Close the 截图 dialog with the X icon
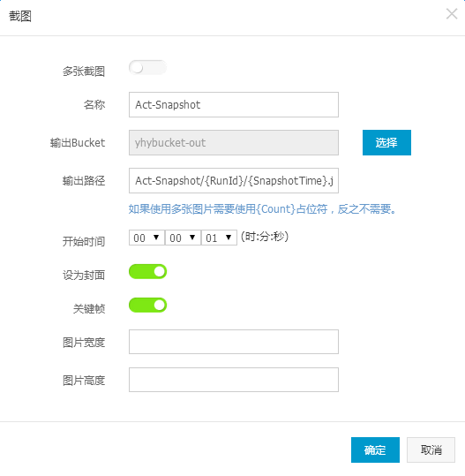This screenshot has width=465, height=476. (452, 14)
